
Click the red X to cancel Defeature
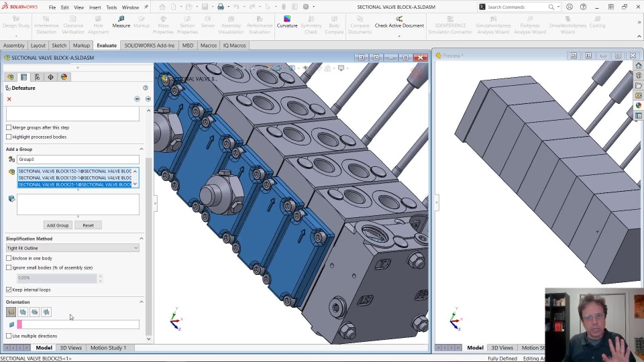point(9,99)
